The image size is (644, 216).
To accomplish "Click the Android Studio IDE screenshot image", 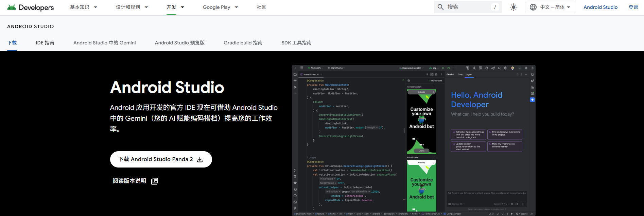I will [414, 140].
